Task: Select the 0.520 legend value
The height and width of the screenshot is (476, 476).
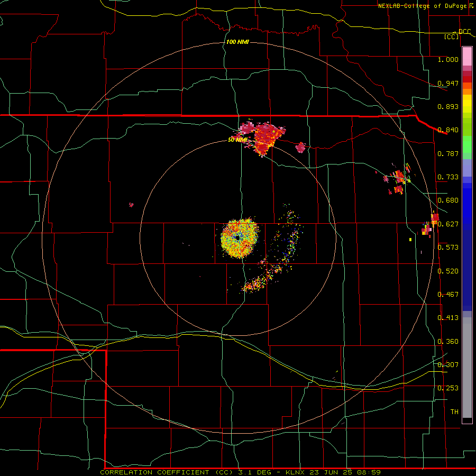Action: (x=448, y=271)
